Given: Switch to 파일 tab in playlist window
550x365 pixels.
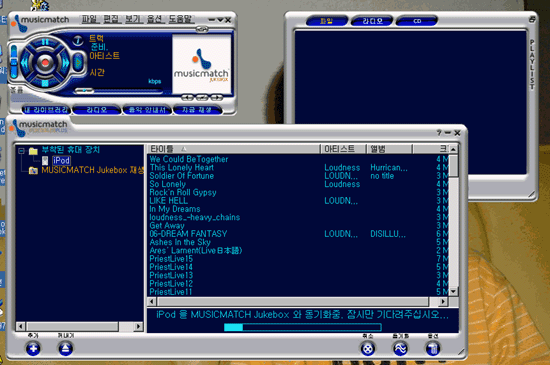Looking at the screenshot, I should pyautogui.click(x=327, y=21).
